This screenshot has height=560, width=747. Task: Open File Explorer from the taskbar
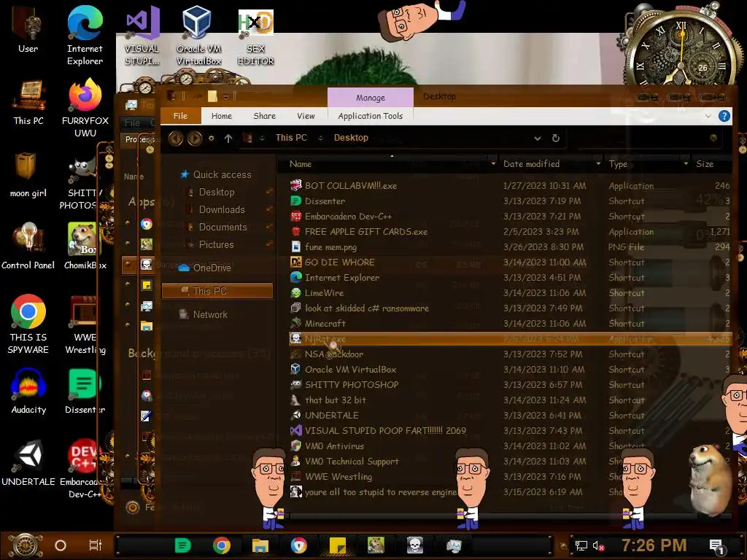pyautogui.click(x=260, y=545)
